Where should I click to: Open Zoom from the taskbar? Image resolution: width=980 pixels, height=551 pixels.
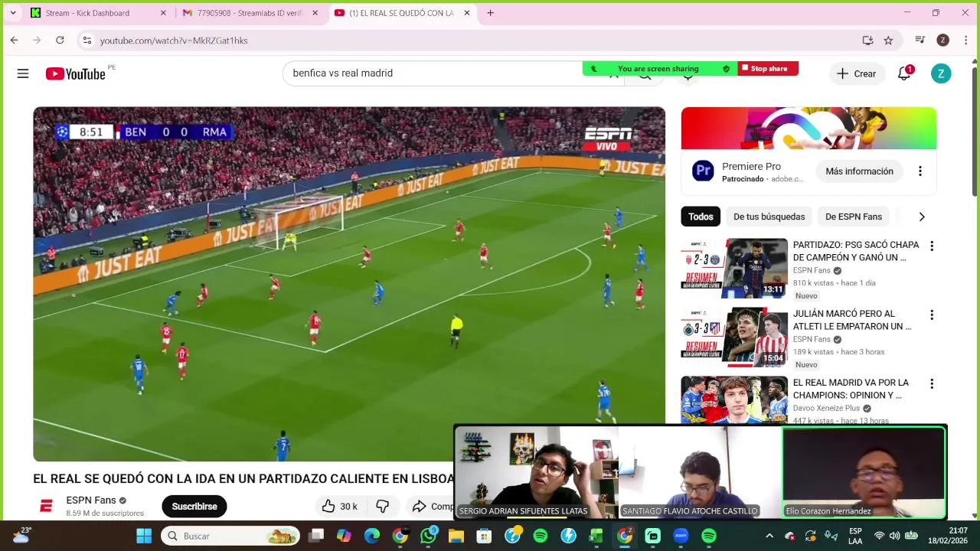681,536
